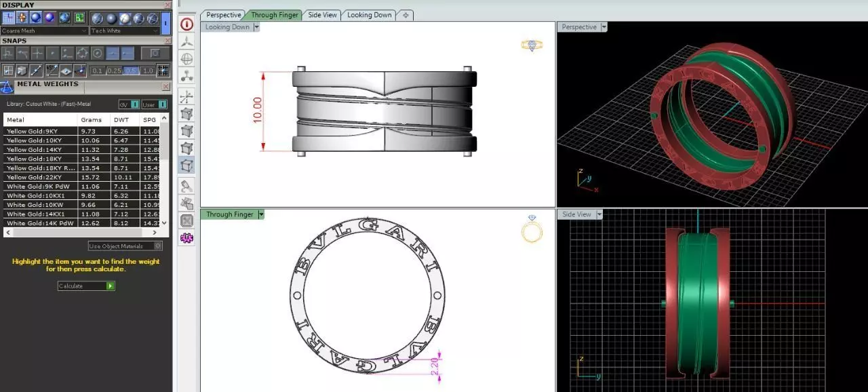Viewport: 868px width, 392px height.
Task: Set grid snap spacing to 0.5
Action: [132, 71]
